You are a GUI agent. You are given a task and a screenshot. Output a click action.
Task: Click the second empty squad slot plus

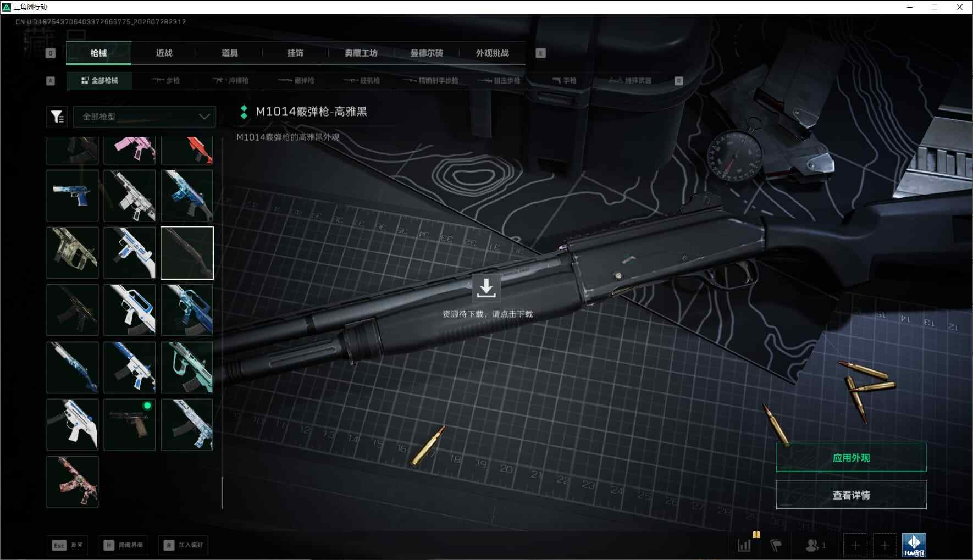pyautogui.click(x=884, y=545)
